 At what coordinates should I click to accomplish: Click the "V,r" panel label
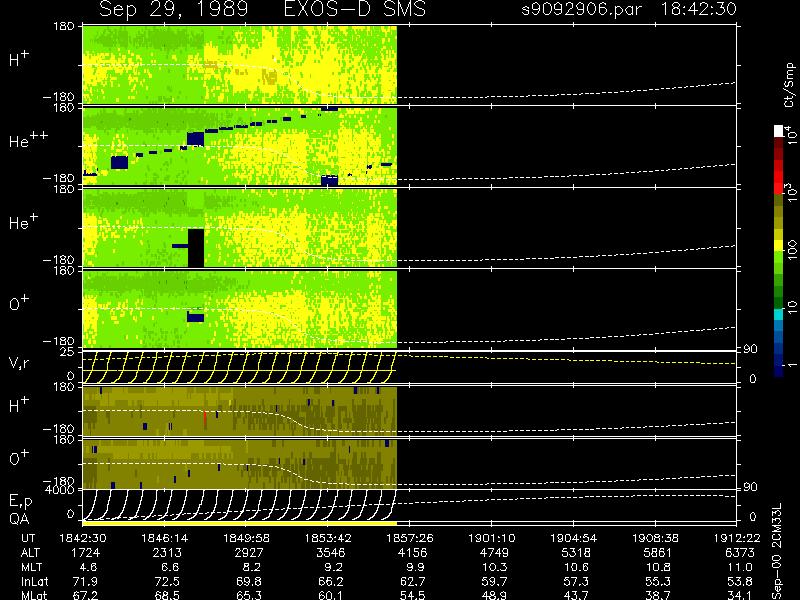click(19, 363)
